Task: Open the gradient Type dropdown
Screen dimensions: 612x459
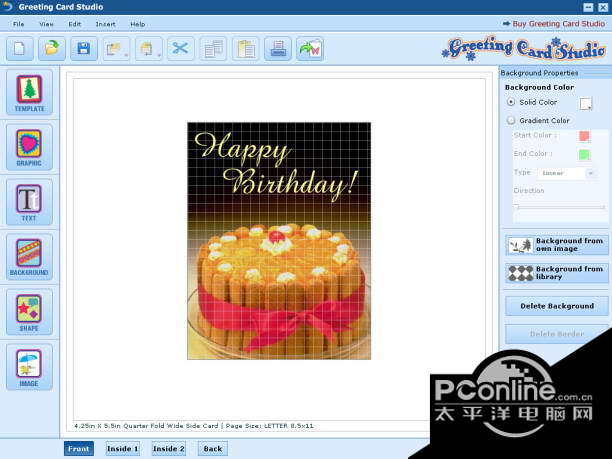Action: click(x=567, y=173)
